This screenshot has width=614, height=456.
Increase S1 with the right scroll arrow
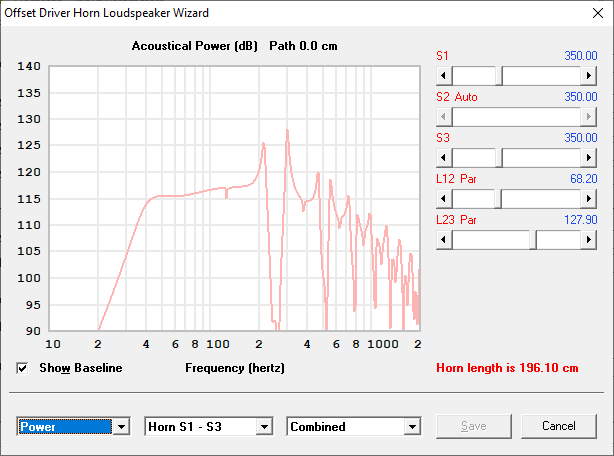[x=589, y=76]
